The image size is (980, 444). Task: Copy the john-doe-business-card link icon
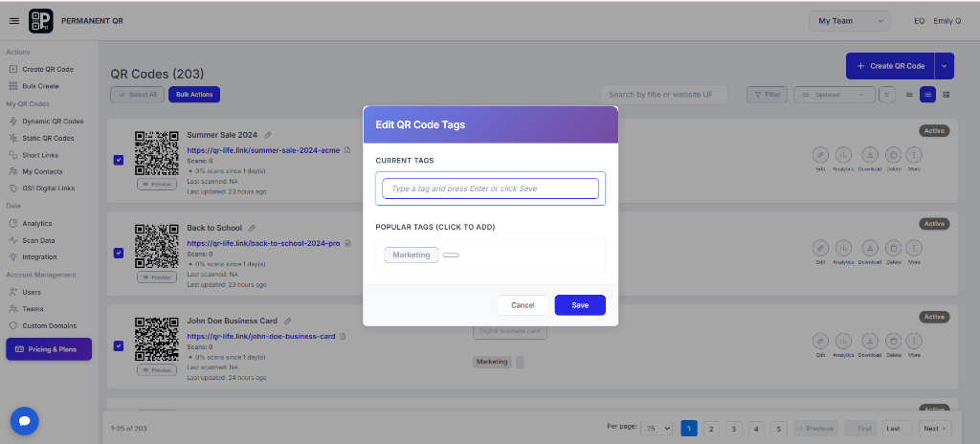pyautogui.click(x=344, y=337)
